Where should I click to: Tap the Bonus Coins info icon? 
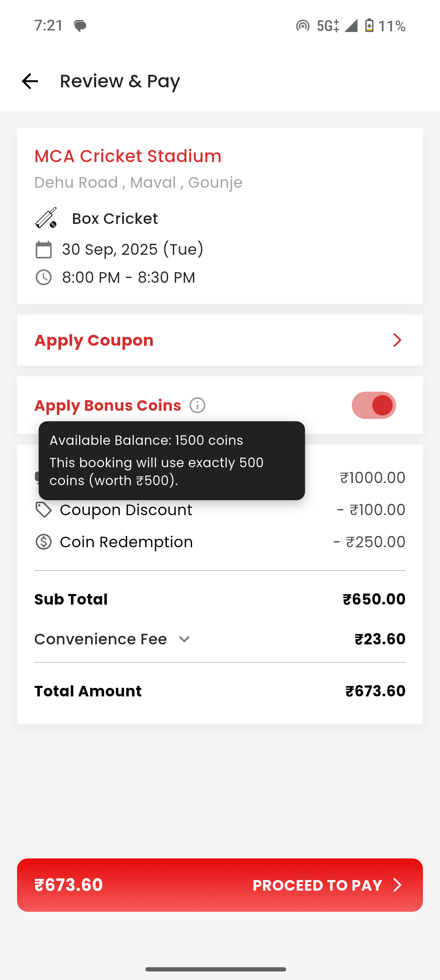pos(198,405)
